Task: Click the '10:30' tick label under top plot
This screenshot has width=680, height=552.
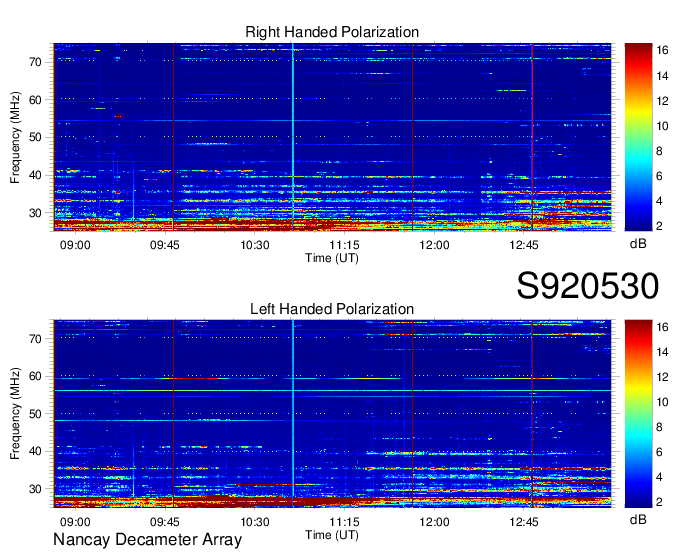Action: (x=255, y=245)
